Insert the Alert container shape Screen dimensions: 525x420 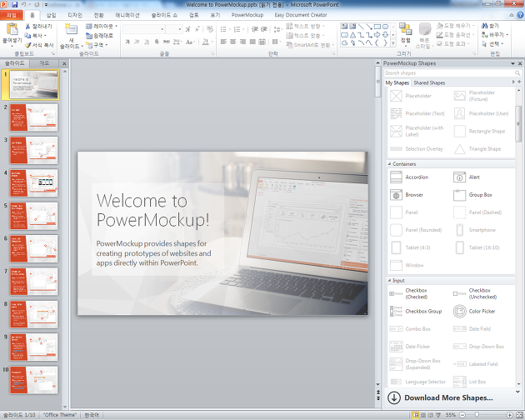tap(467, 177)
